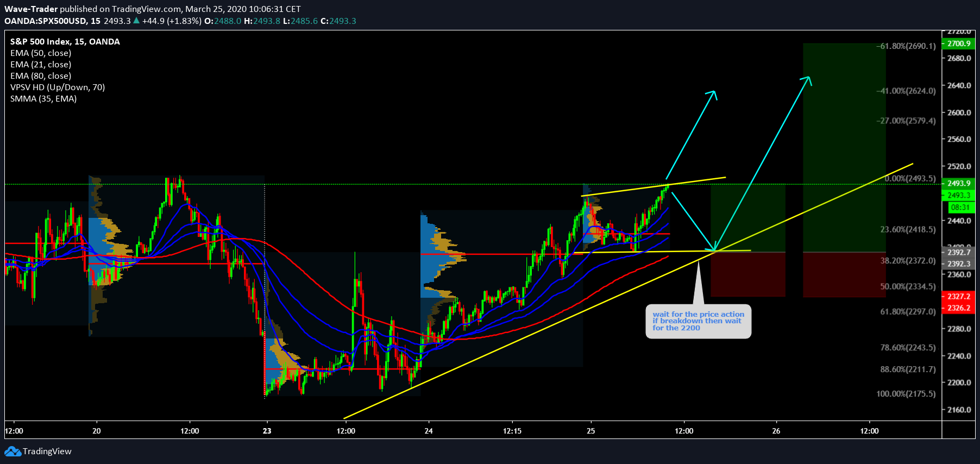
Task: Click the 23.60%(2418.5) Fibonacci level label
Action: click(908, 229)
